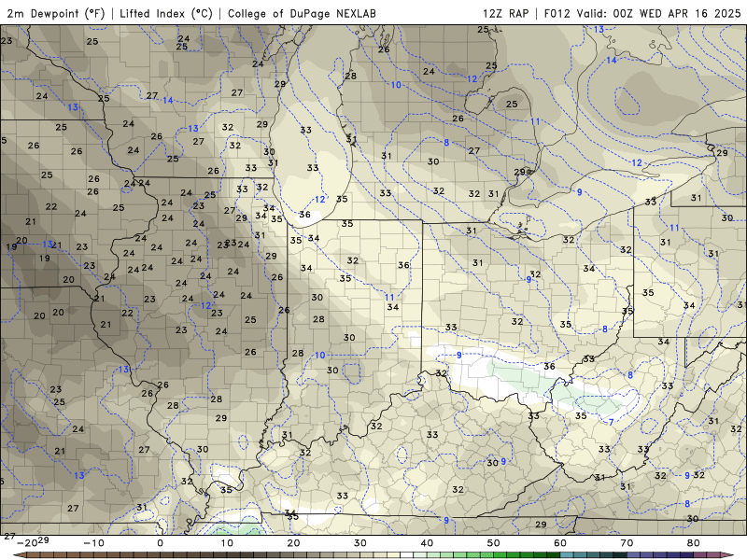Click the '10' tick label on color scale
The width and height of the screenshot is (747, 560).
[x=227, y=543]
